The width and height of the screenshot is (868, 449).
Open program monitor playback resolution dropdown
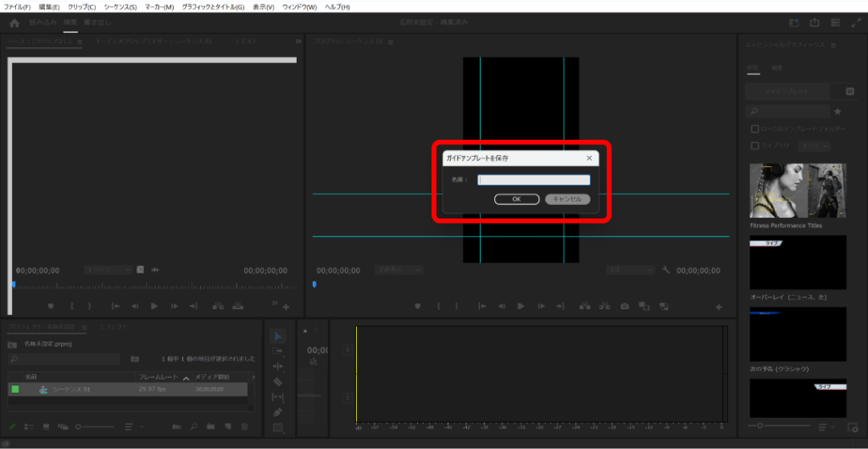coord(629,270)
